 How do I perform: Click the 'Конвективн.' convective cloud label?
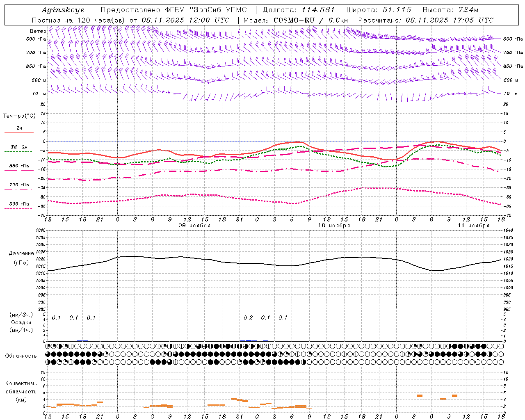tap(21, 383)
